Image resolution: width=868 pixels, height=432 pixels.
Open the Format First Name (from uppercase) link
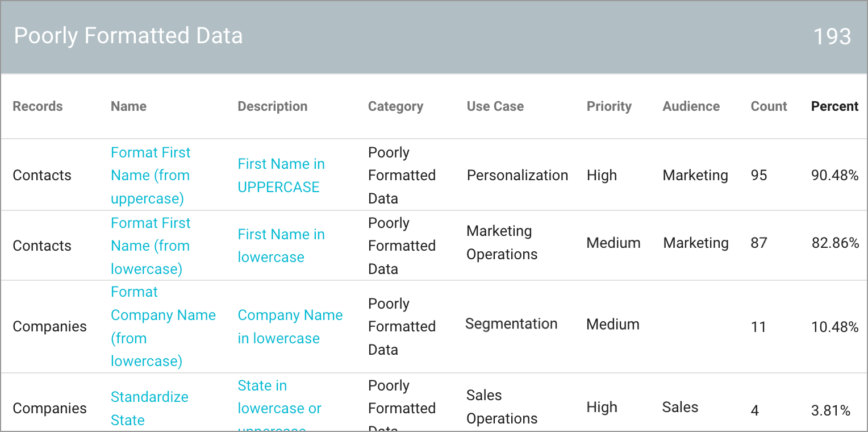(151, 175)
